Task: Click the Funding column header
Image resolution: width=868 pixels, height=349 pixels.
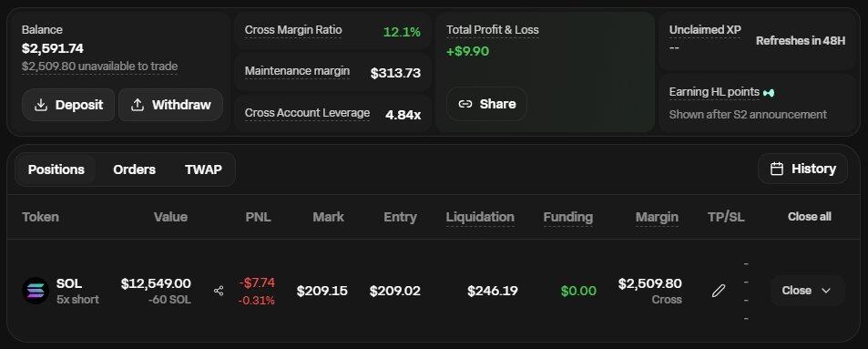Action: (x=568, y=217)
